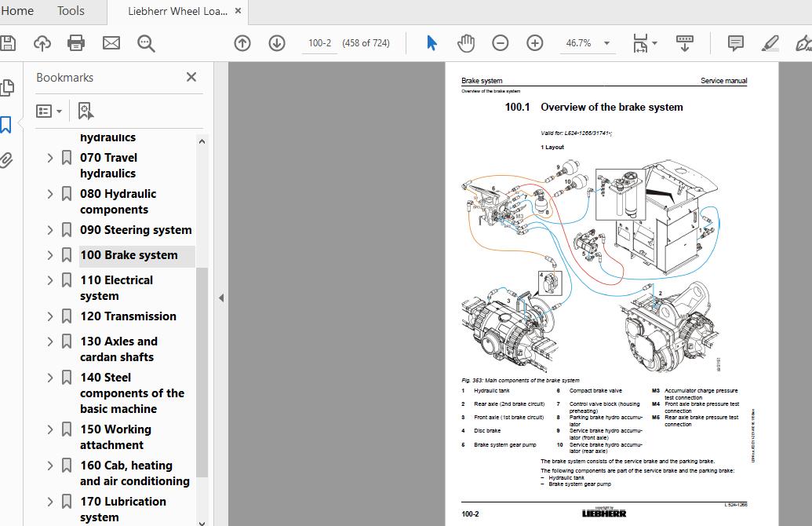Select the Highlight Text tool
The width and height of the screenshot is (812, 526).
pos(770,43)
